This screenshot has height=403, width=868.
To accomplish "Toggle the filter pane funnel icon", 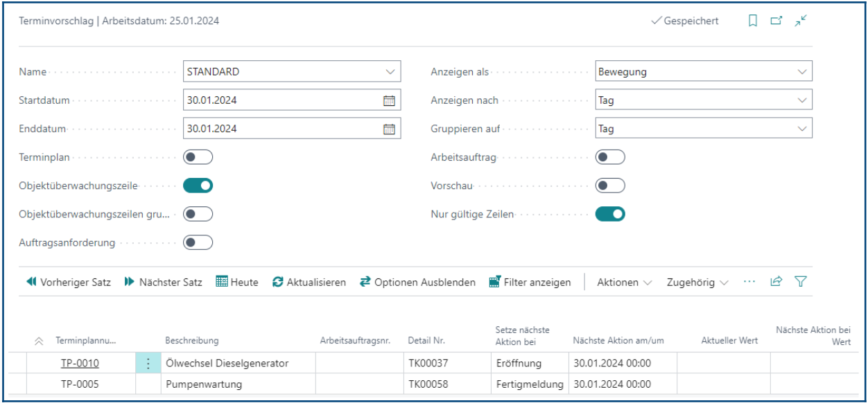I will (x=801, y=282).
